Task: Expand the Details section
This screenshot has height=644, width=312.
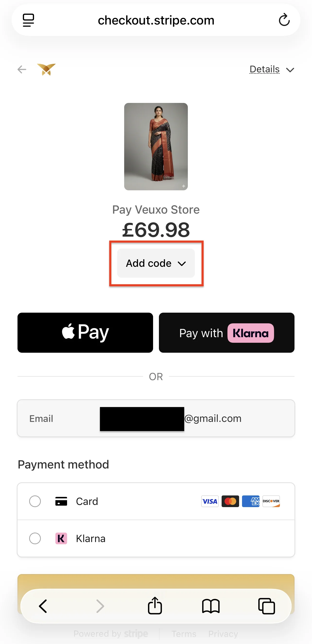Action: point(272,69)
